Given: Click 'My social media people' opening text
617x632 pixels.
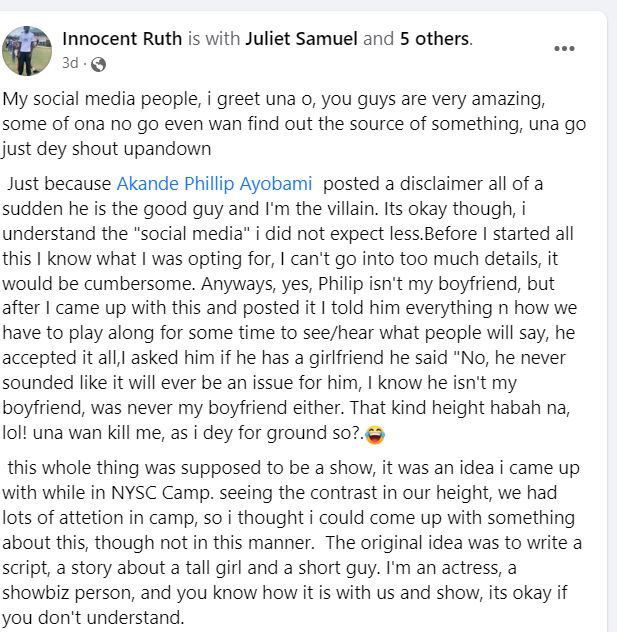Looking at the screenshot, I should pyautogui.click(x=102, y=99).
